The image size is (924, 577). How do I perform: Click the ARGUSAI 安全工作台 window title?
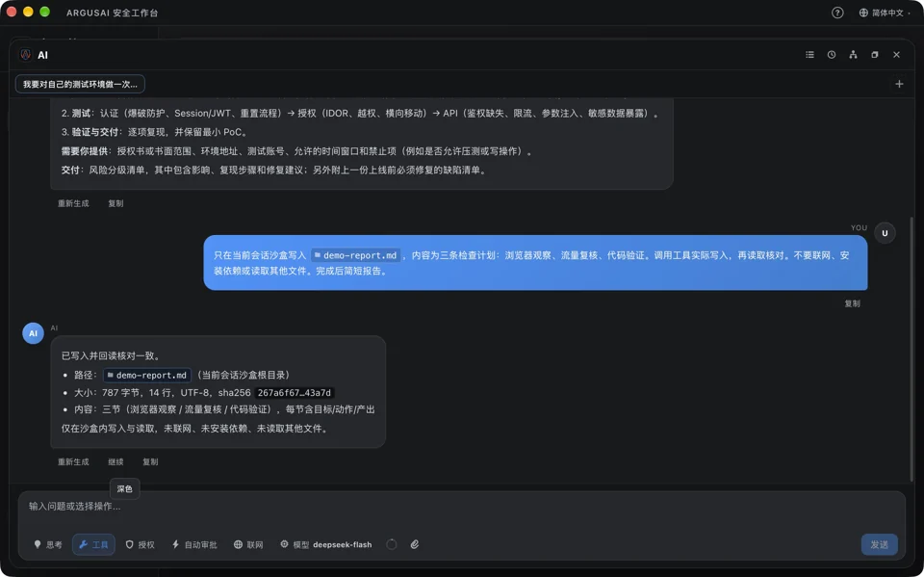[112, 13]
